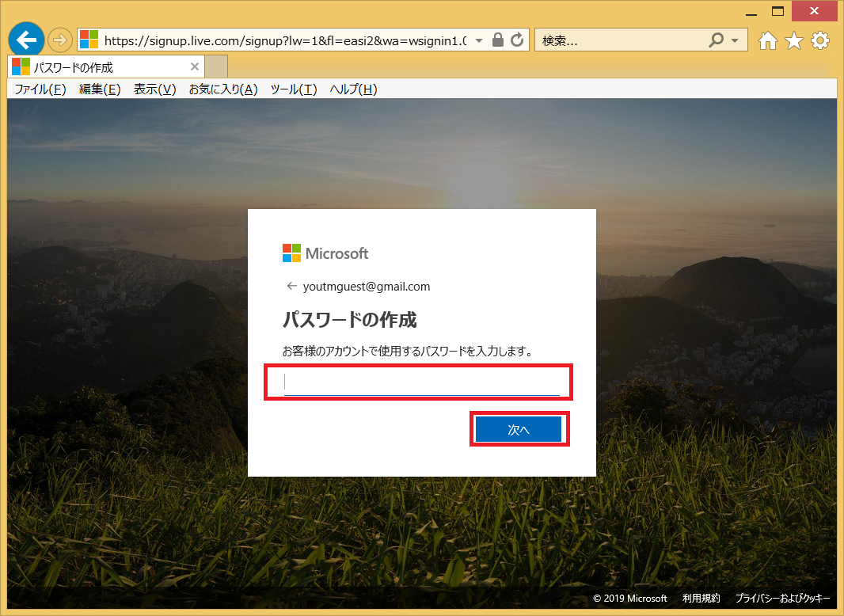844x616 pixels.
Task: Click the © 2019 Microsoft text
Action: 629,599
